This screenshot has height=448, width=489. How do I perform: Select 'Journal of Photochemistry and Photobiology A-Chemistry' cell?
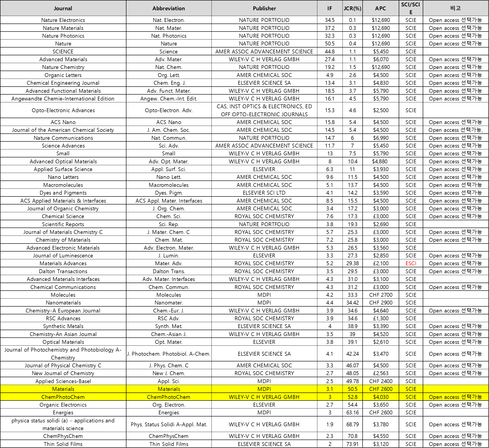coord(63,354)
